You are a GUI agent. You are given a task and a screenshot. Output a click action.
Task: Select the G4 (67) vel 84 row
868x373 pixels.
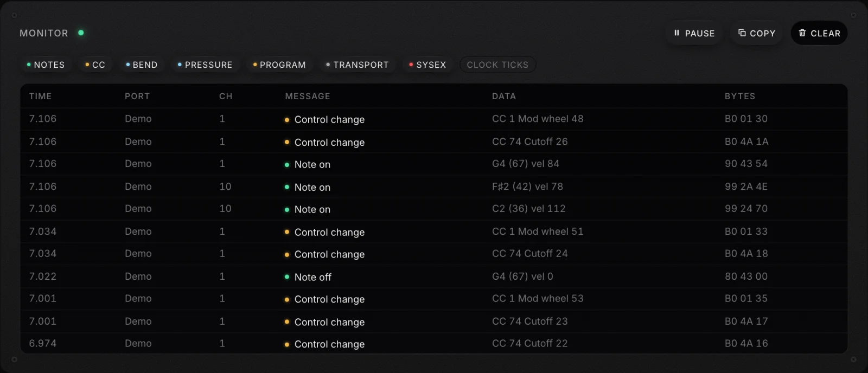click(x=434, y=164)
